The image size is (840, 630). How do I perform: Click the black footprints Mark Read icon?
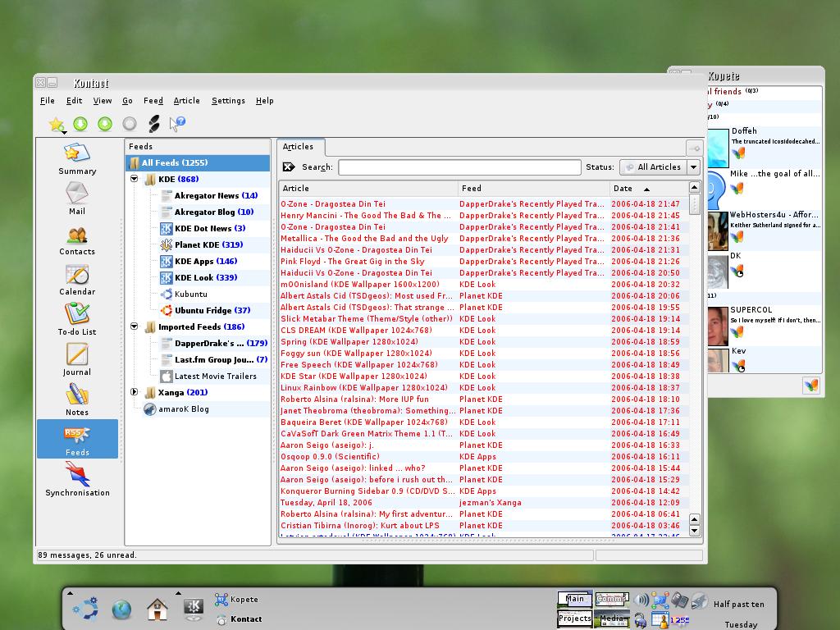point(153,124)
